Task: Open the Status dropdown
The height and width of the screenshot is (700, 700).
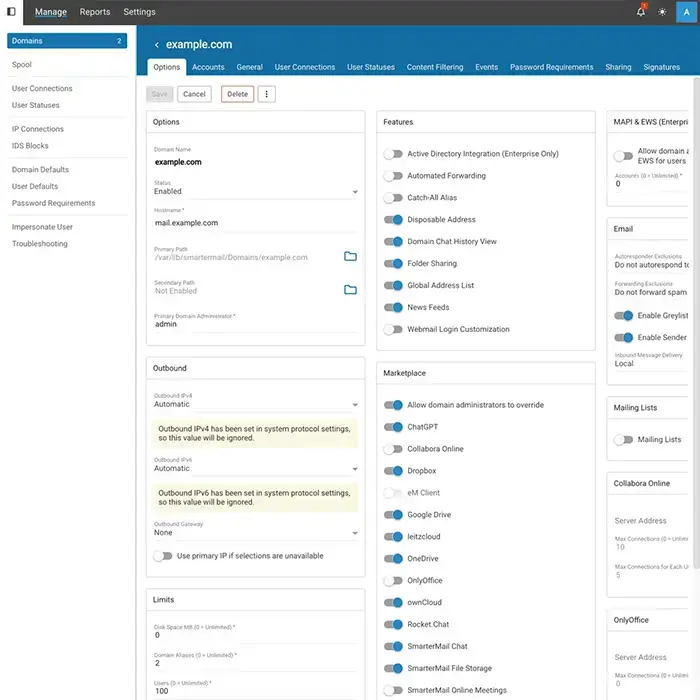Action: pyautogui.click(x=255, y=191)
